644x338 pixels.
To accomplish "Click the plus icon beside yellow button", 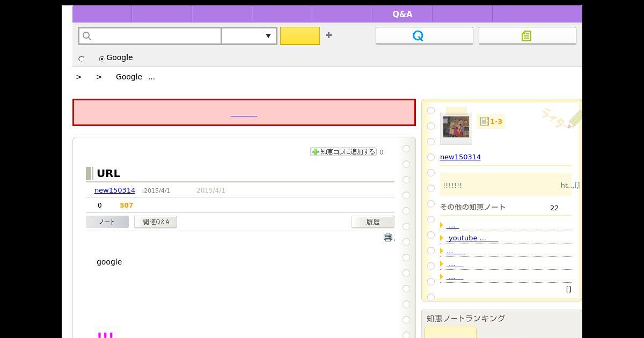I will pos(328,35).
